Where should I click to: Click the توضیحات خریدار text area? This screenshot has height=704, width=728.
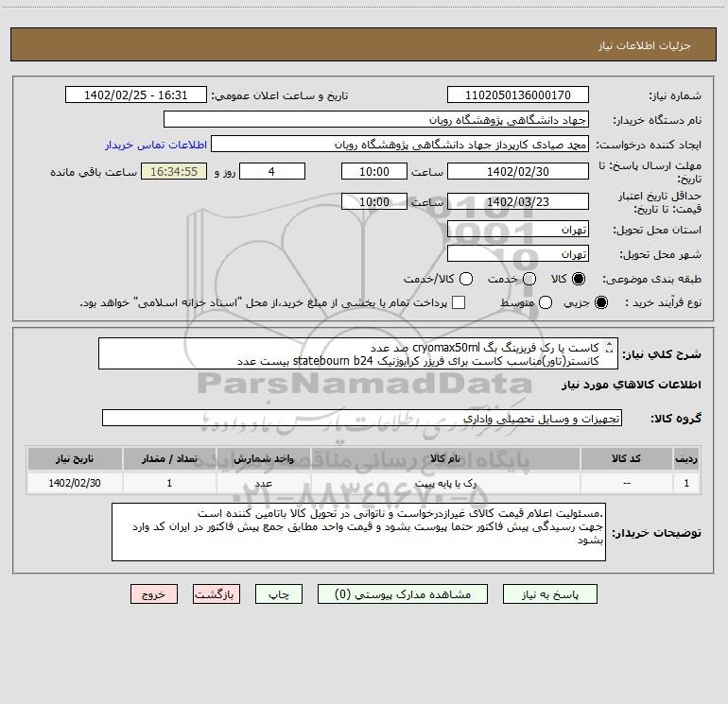pos(358,532)
